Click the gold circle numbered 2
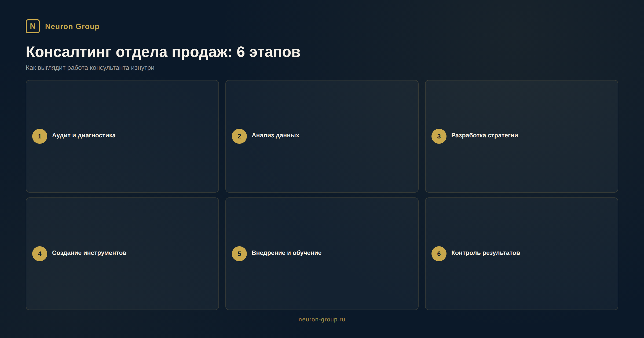This screenshot has width=644, height=338. coord(239,136)
